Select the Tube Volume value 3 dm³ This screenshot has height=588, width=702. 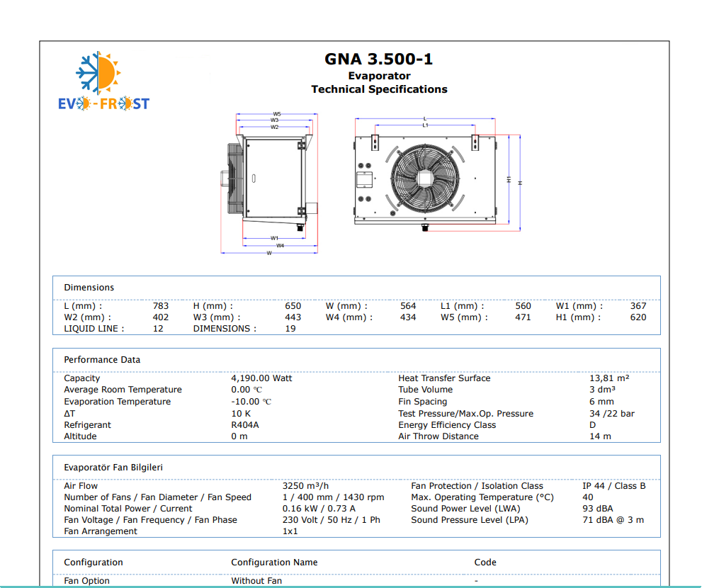coord(602,390)
